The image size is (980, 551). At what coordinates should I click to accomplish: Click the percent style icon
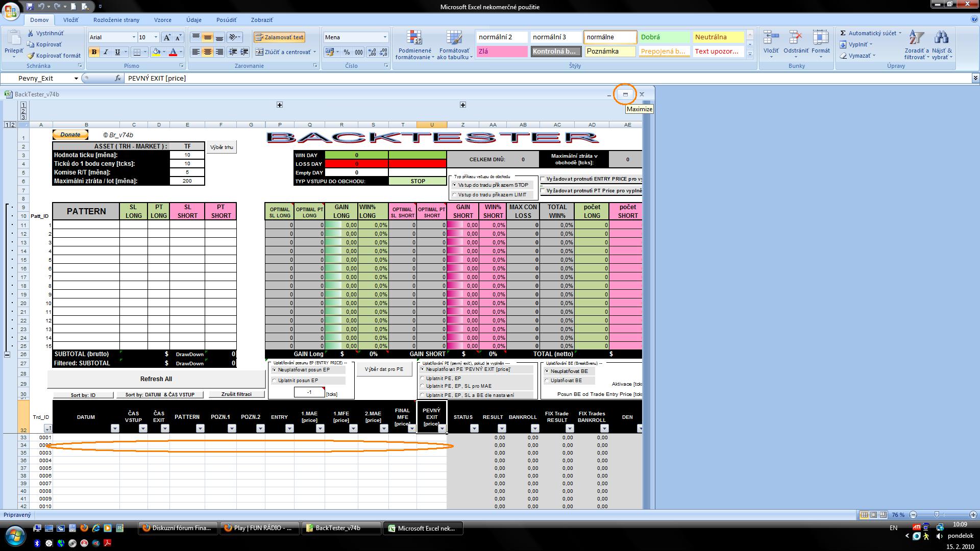[x=347, y=52]
